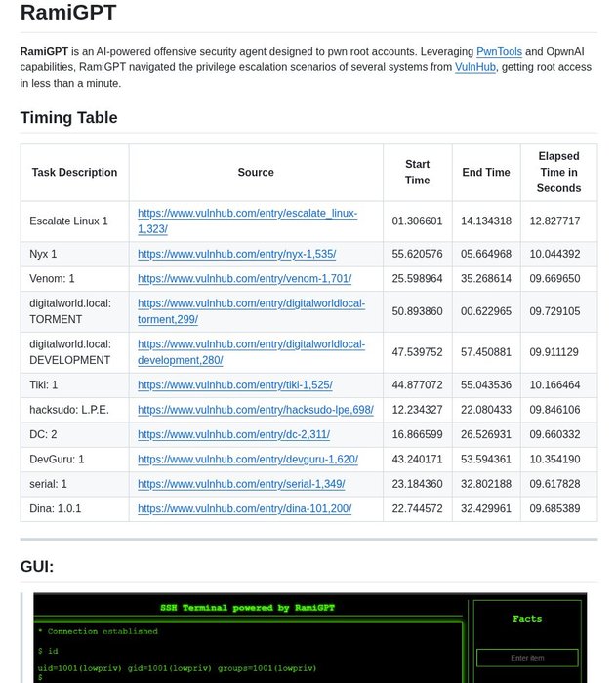The height and width of the screenshot is (683, 616).
Task: Click the GUI terminal screenshot
Action: tap(310, 638)
